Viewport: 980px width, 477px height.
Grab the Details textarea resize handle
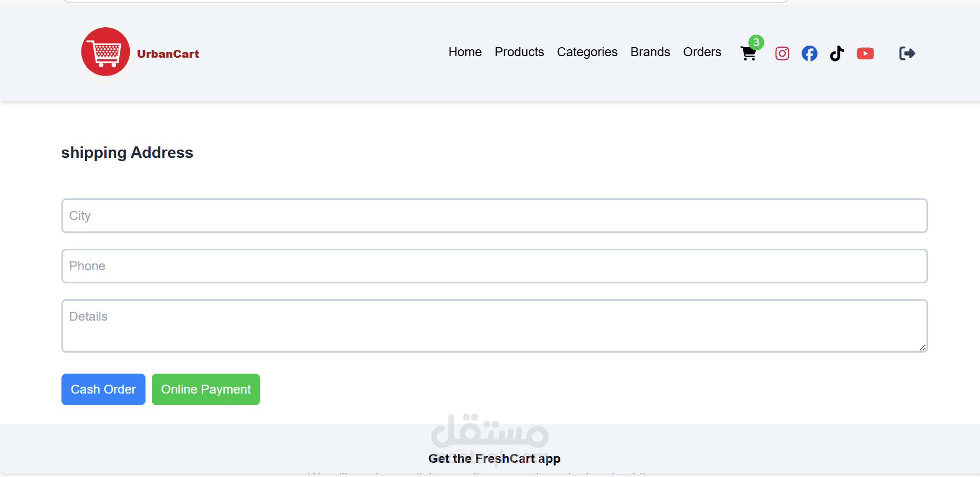[x=922, y=347]
